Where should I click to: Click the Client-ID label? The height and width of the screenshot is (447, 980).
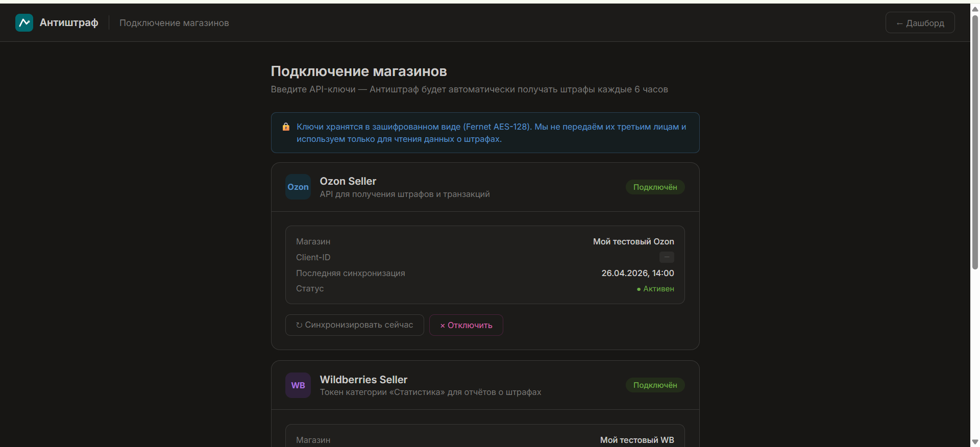(x=313, y=257)
